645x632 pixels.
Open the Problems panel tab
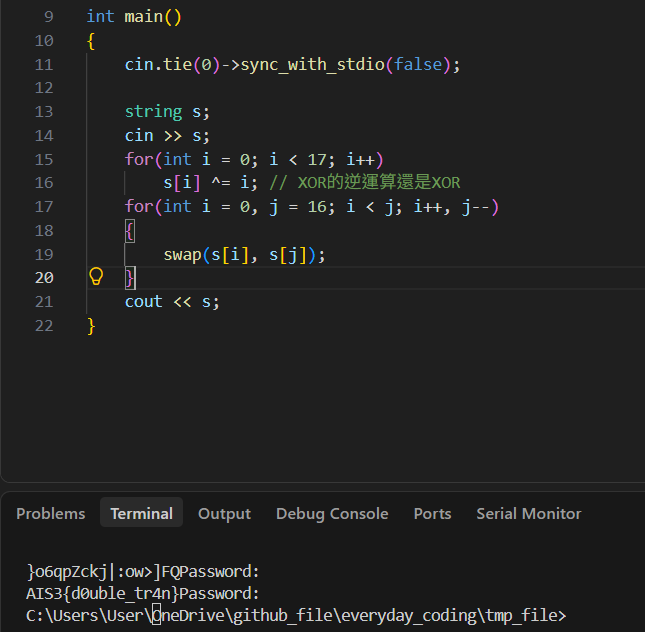point(51,514)
